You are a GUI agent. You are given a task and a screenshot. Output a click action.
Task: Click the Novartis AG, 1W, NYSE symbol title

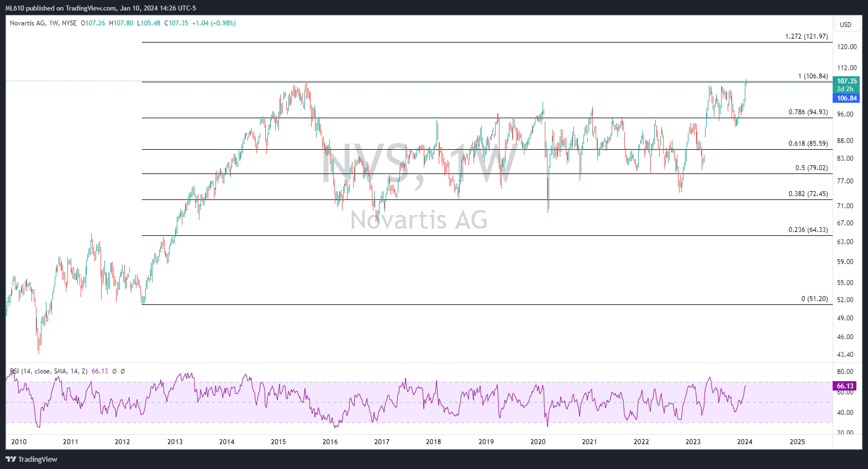coord(43,23)
